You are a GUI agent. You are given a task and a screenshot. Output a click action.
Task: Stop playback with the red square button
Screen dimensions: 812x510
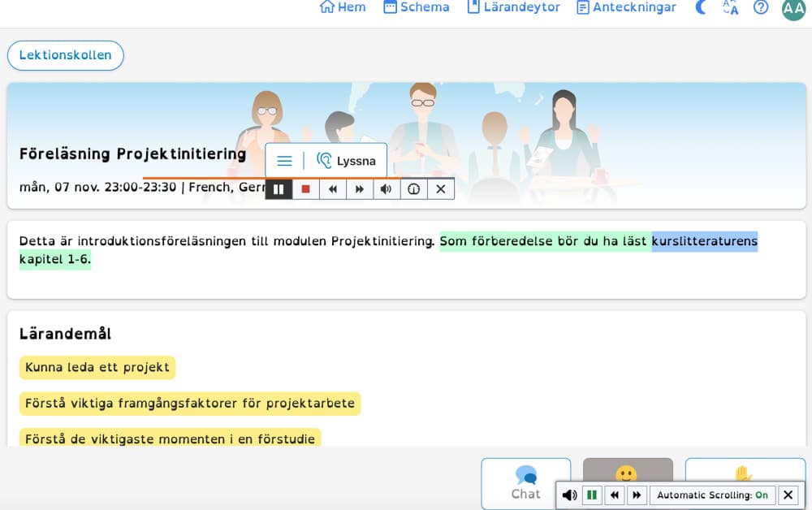coord(306,189)
